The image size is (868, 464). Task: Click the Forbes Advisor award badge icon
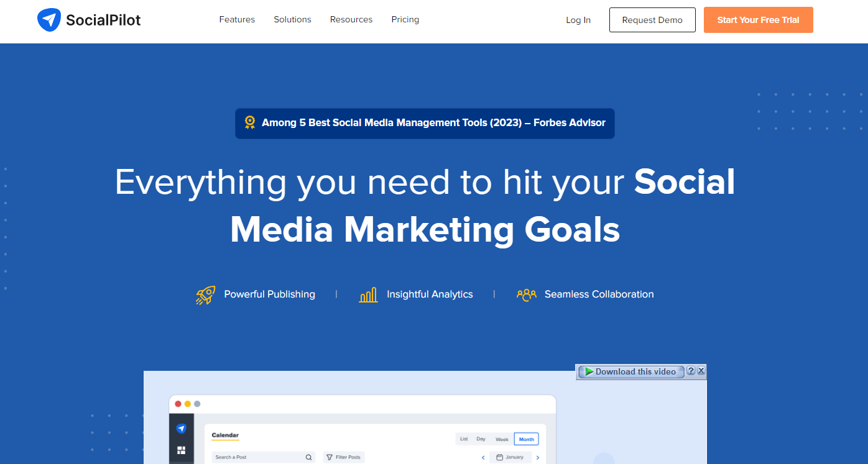click(x=249, y=122)
